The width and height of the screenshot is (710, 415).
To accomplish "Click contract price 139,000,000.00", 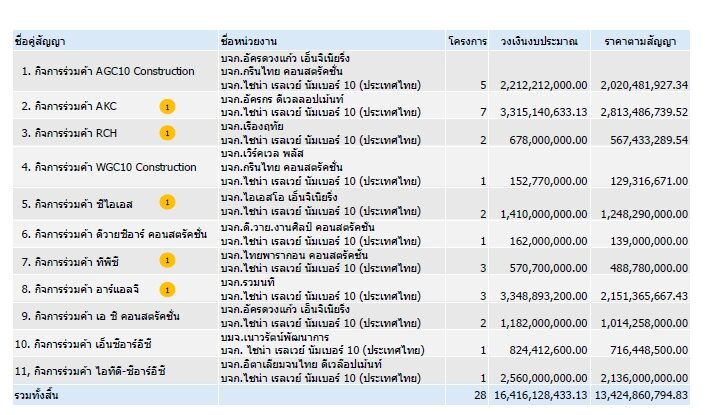I will [649, 241].
